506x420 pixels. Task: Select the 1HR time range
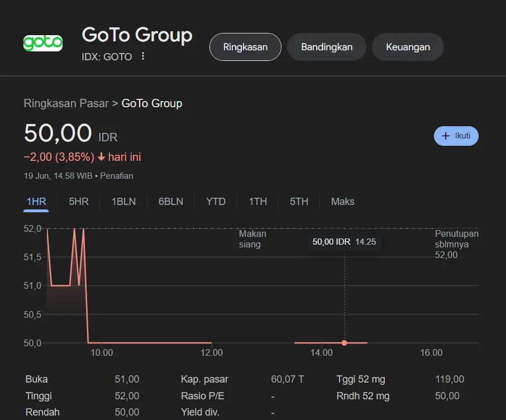click(x=36, y=202)
